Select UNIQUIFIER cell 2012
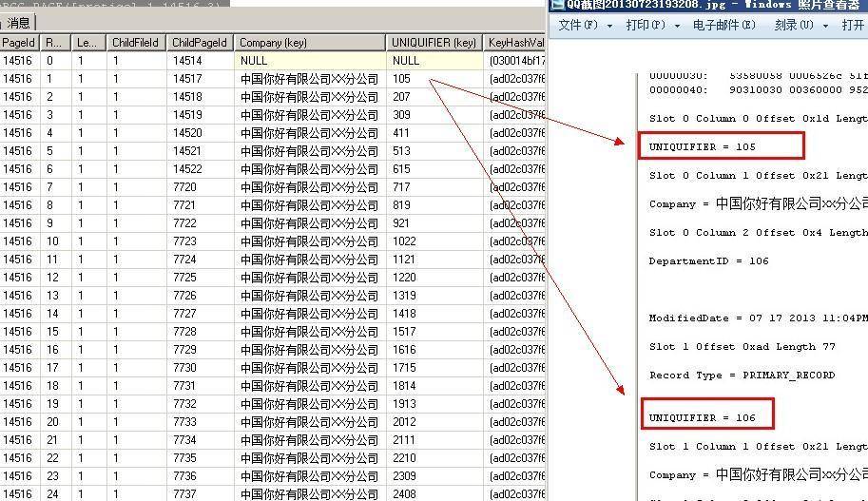868x501 pixels. [434, 422]
